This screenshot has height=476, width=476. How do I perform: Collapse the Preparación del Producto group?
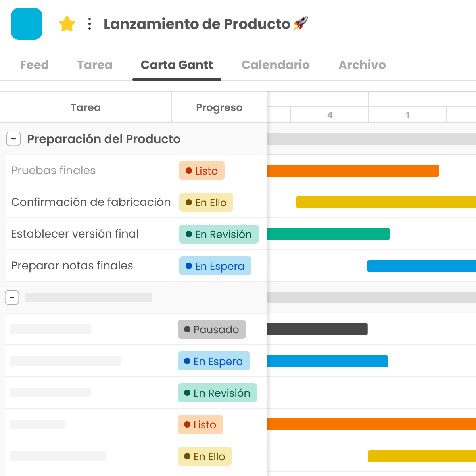point(13,139)
